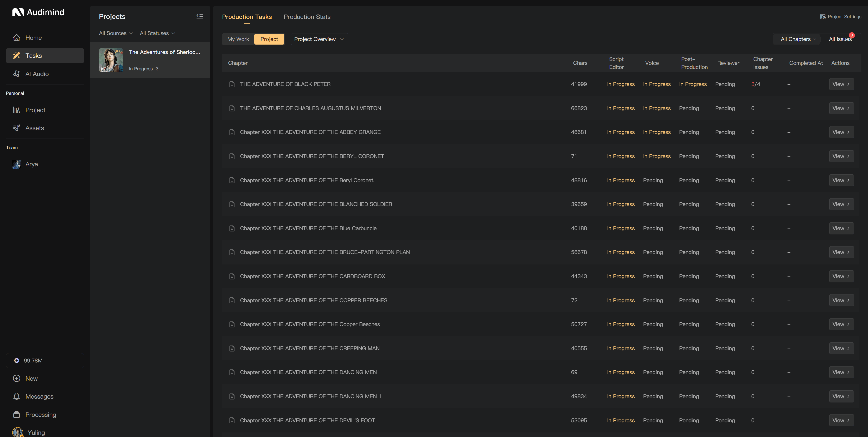868x437 pixels.
Task: Open the Production Tasks tab
Action: (x=247, y=17)
